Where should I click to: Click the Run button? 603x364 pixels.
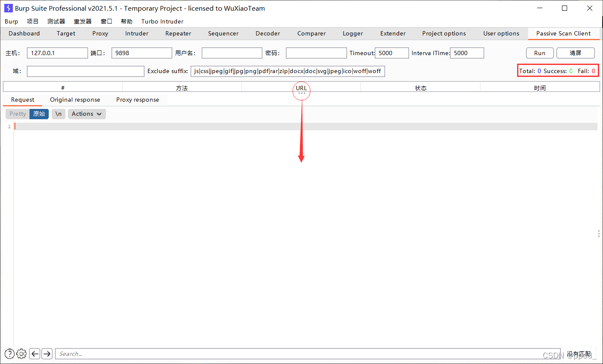[x=540, y=53]
